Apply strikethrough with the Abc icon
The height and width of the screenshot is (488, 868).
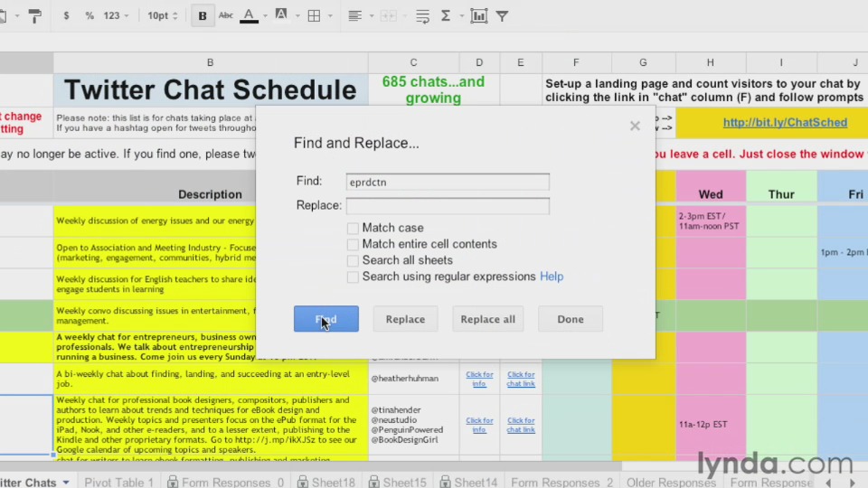point(225,15)
